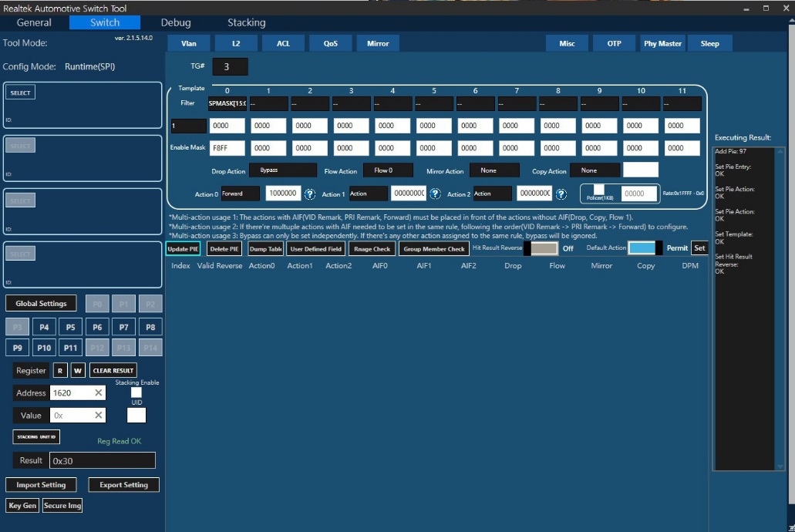Image resolution: width=795 pixels, height=532 pixels.
Task: Open the TG# selector showing 3
Action: (231, 66)
